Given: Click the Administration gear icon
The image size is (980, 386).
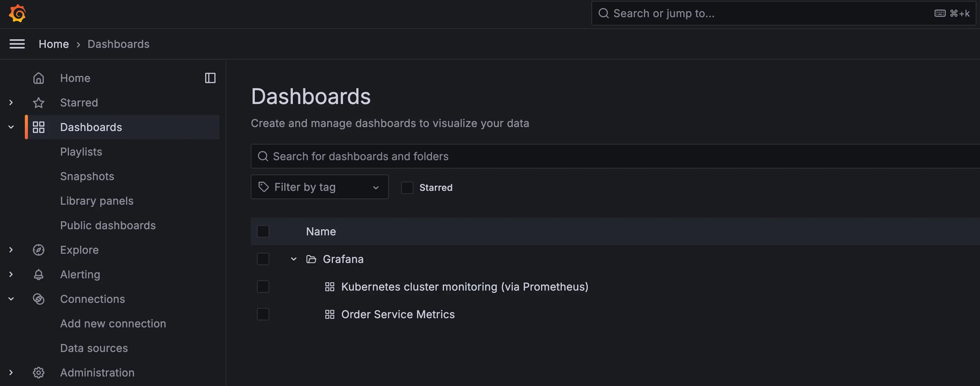Looking at the screenshot, I should [38, 373].
